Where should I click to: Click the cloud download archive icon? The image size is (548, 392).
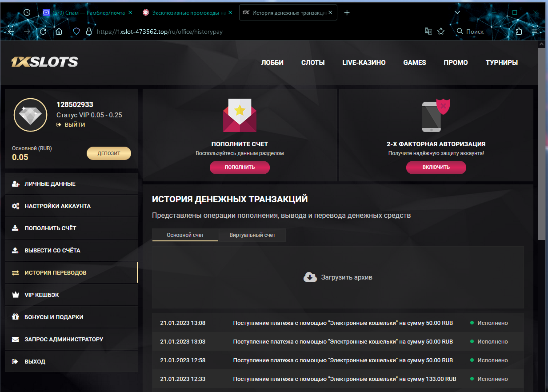310,277
